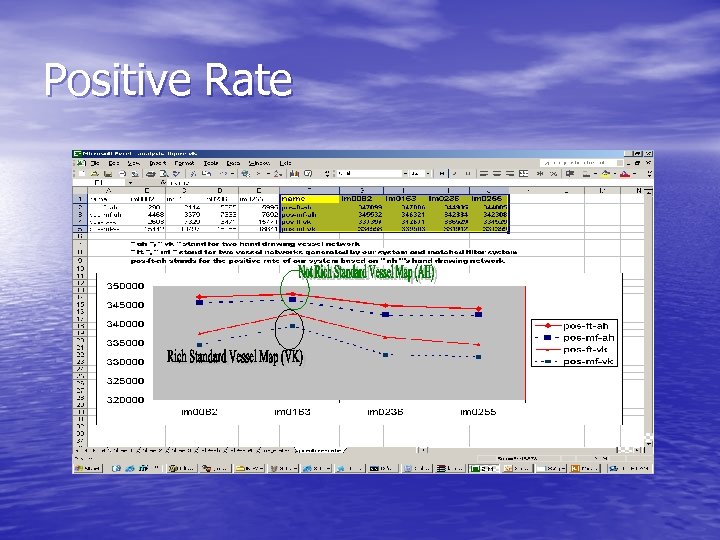
Task: Toggle Center alignment
Action: pyautogui.click(x=497, y=174)
